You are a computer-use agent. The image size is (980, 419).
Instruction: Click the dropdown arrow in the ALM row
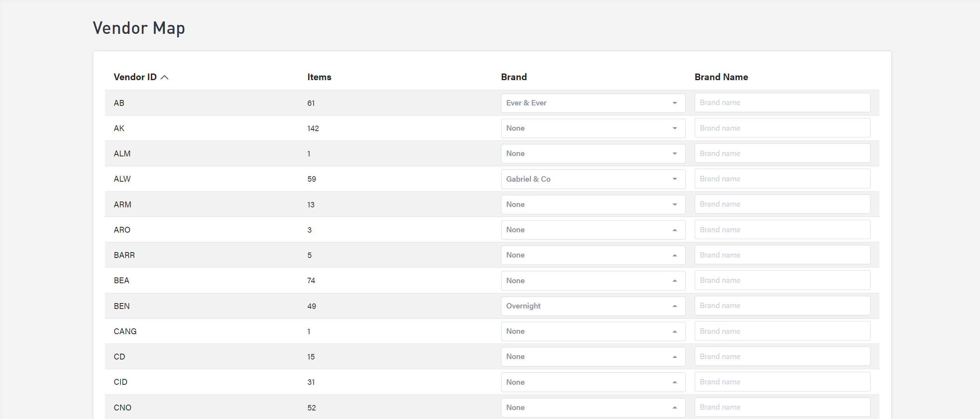[x=674, y=154]
